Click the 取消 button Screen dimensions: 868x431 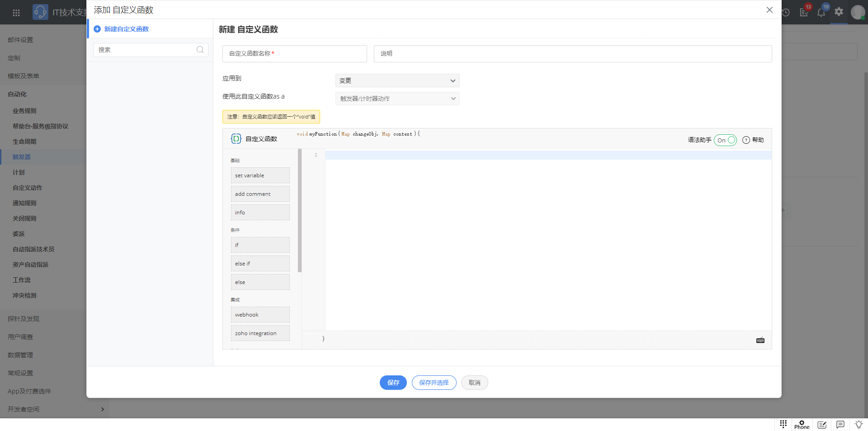pos(475,383)
